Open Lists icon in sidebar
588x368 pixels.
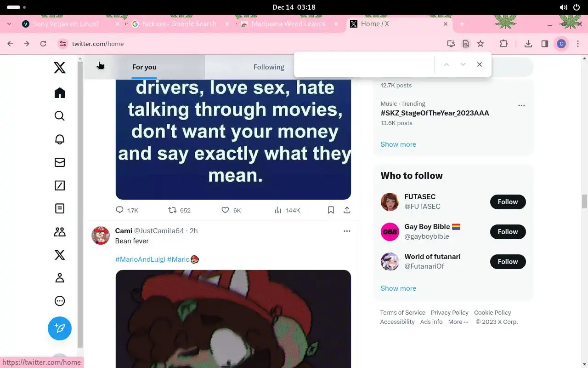(60, 208)
